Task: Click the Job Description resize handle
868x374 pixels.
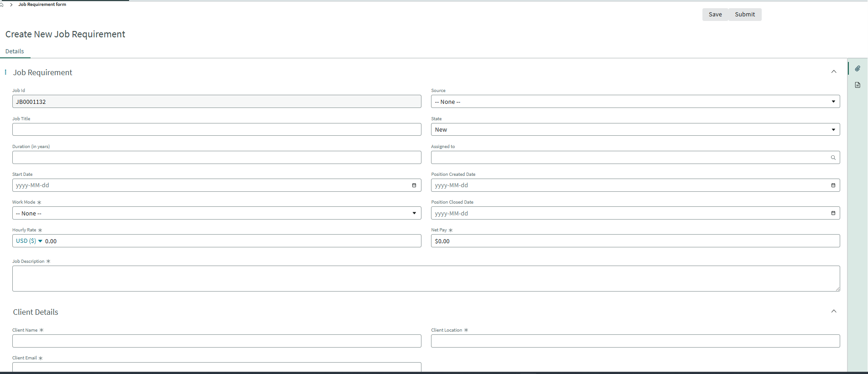Action: [x=837, y=289]
